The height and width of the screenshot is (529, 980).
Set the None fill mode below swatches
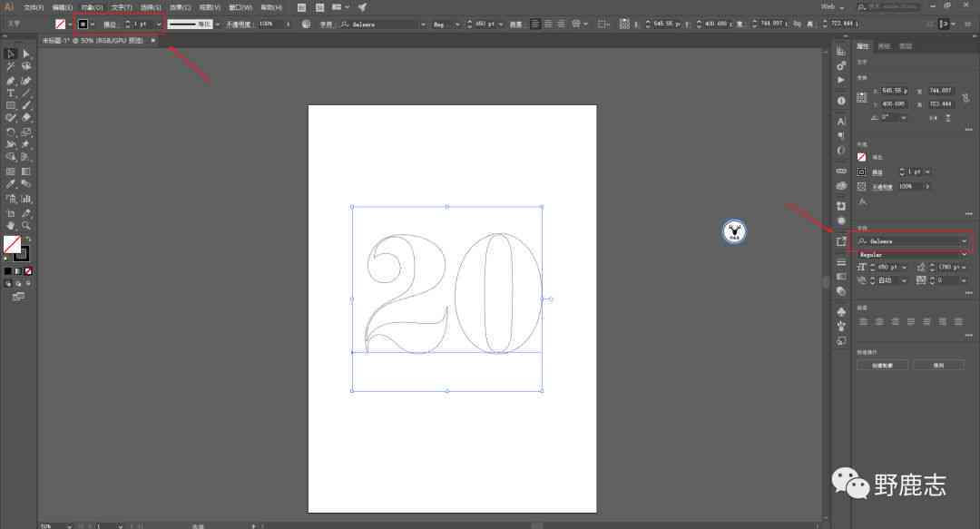(x=28, y=271)
